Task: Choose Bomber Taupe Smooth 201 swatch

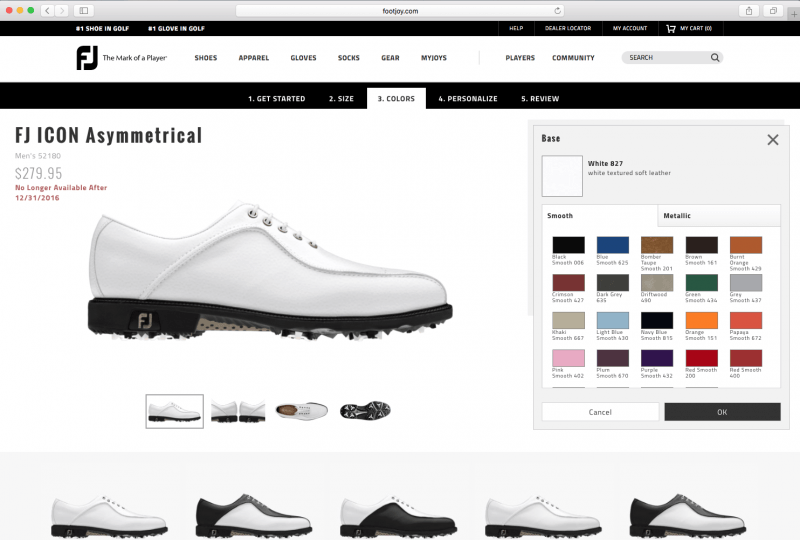Action: (657, 245)
